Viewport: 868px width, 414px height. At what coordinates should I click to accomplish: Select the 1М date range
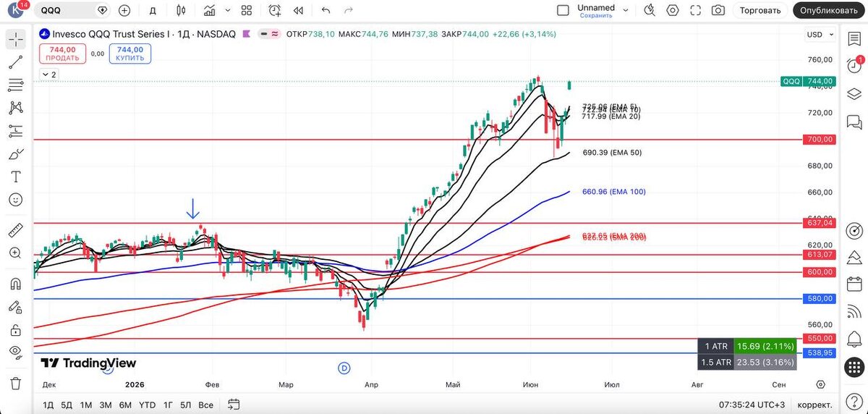click(x=86, y=405)
